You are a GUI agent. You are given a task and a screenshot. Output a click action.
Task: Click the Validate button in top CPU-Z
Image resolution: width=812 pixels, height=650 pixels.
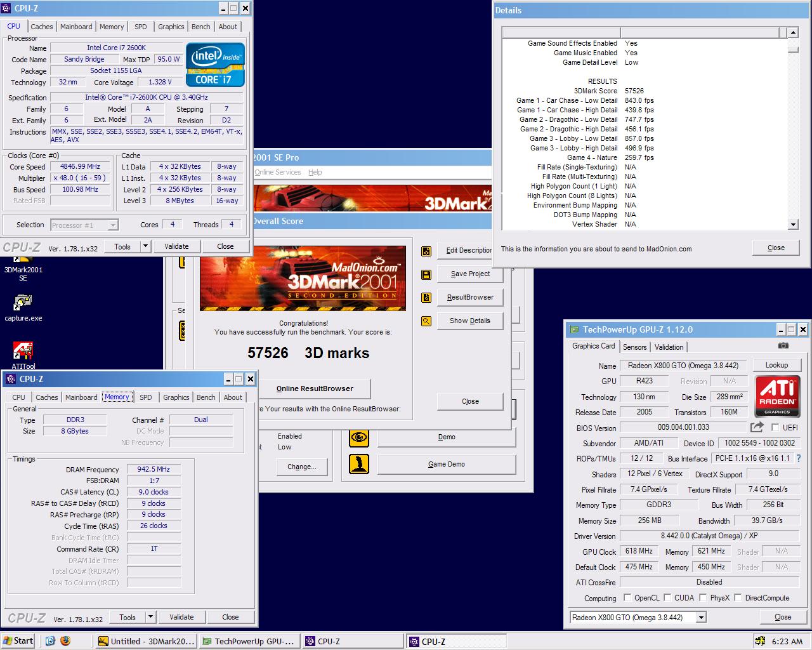click(x=176, y=246)
